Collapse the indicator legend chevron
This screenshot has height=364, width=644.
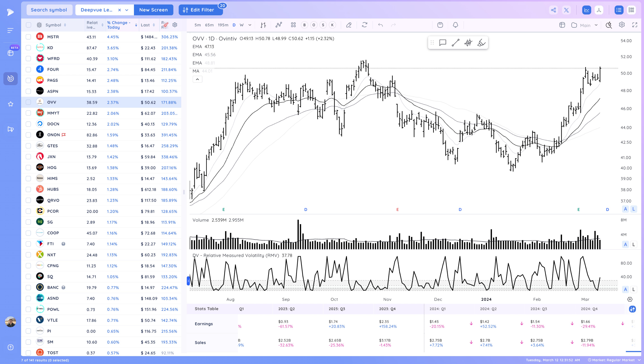pyautogui.click(x=197, y=79)
